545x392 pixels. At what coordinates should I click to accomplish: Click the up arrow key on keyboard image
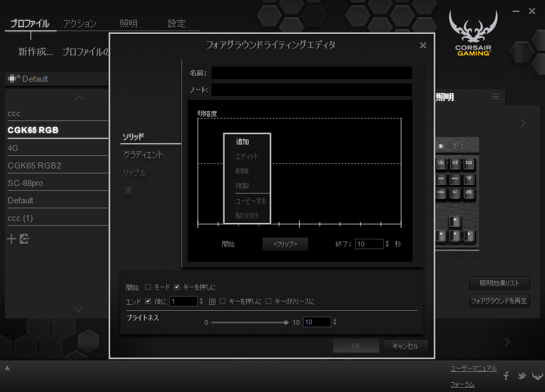click(455, 221)
